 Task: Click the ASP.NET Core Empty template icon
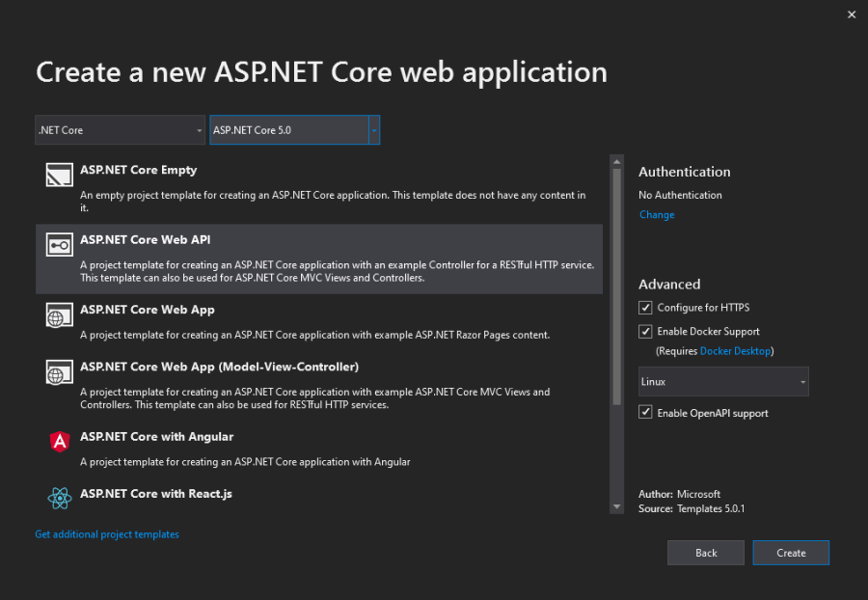click(59, 175)
